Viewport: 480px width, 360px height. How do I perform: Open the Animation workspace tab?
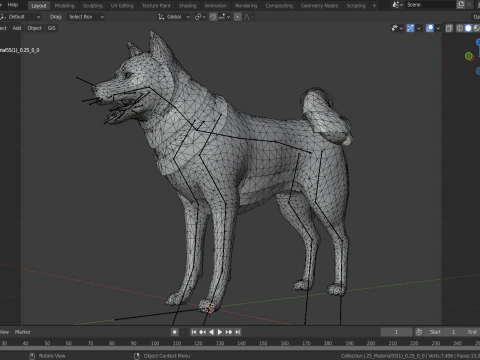point(216,6)
